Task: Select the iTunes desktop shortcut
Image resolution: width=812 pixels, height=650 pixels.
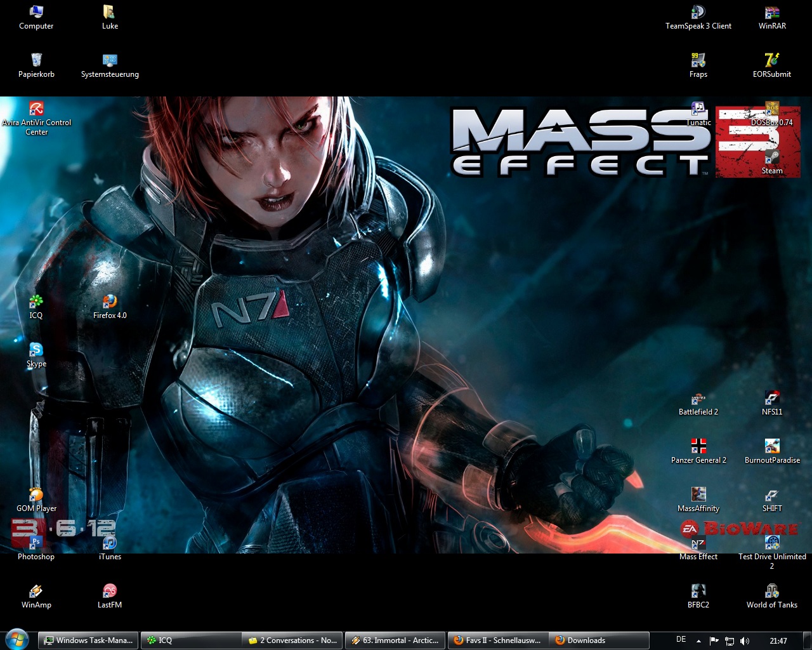Action: [x=110, y=548]
